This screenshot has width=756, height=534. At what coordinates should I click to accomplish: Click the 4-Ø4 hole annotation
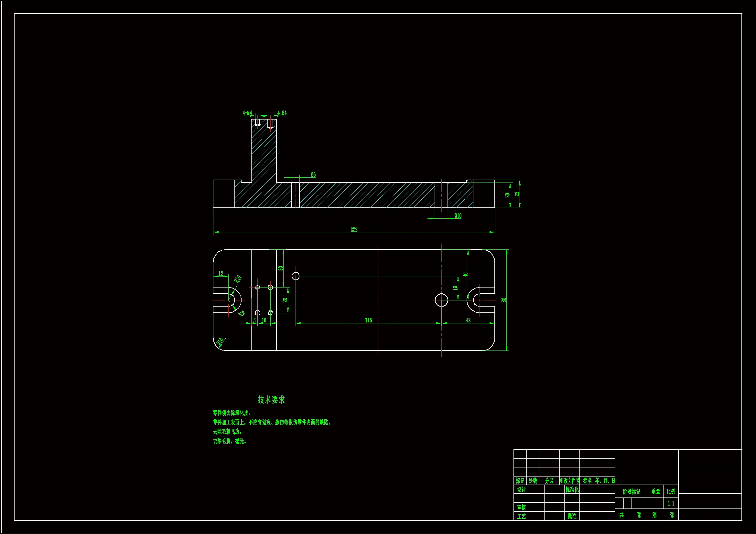[x=282, y=113]
